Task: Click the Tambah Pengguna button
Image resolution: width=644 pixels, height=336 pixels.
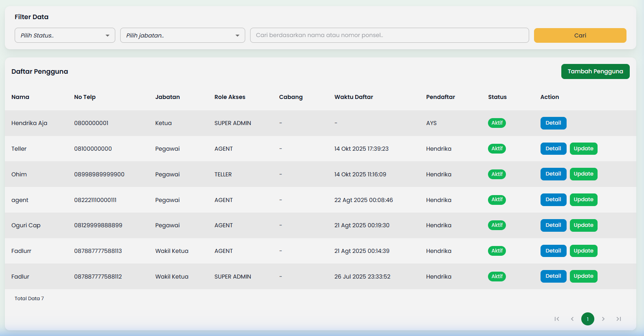Action: pyautogui.click(x=595, y=71)
